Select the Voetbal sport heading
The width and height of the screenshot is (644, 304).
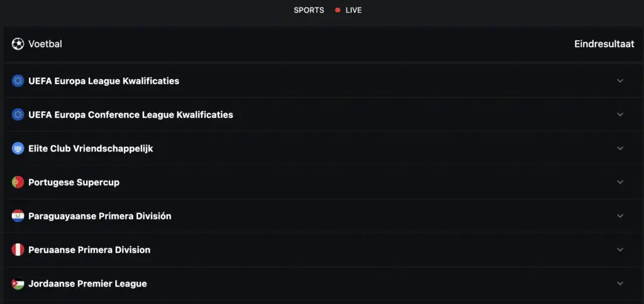pyautogui.click(x=45, y=44)
